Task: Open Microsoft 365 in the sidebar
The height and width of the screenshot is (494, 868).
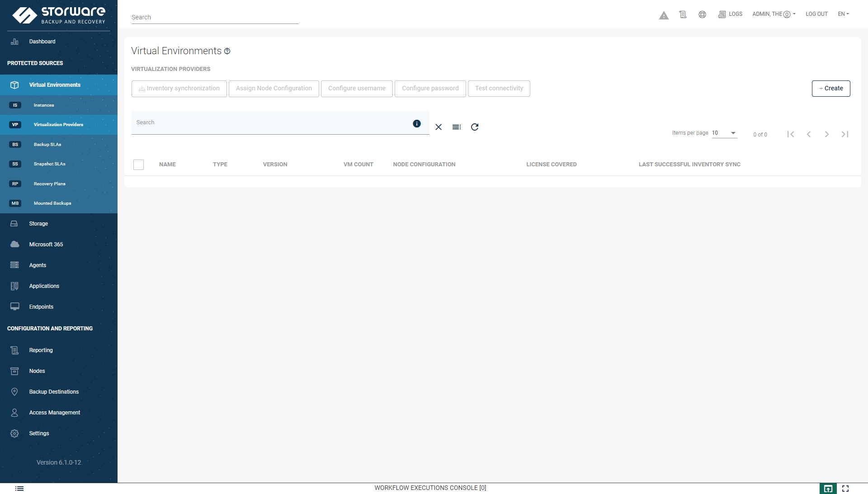Action: [x=46, y=245]
